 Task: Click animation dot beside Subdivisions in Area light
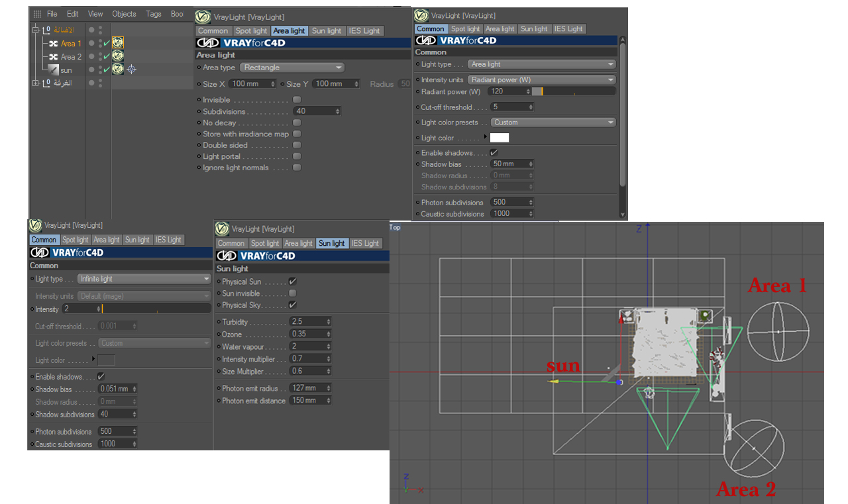199,111
